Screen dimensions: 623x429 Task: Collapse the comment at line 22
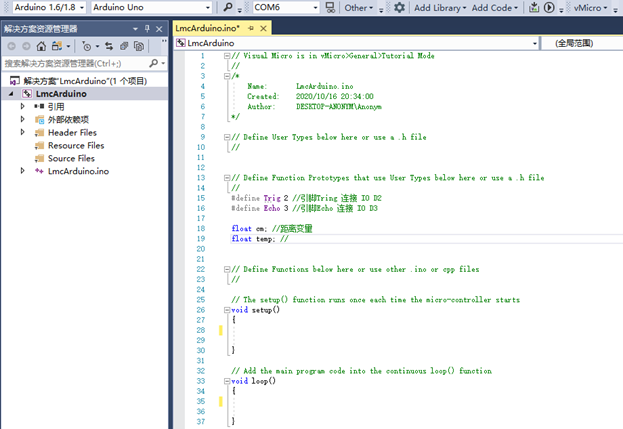click(x=227, y=269)
